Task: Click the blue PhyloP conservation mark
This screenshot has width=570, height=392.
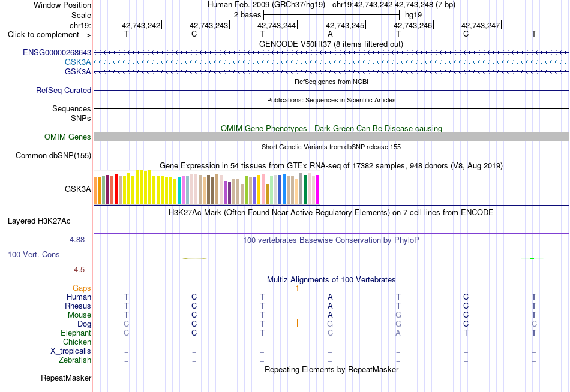Action: pos(399,260)
